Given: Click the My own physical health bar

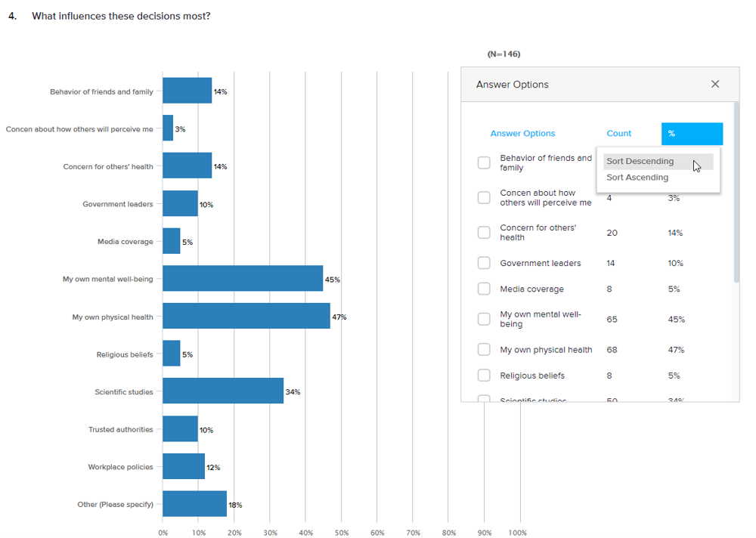Looking at the screenshot, I should coord(246,317).
